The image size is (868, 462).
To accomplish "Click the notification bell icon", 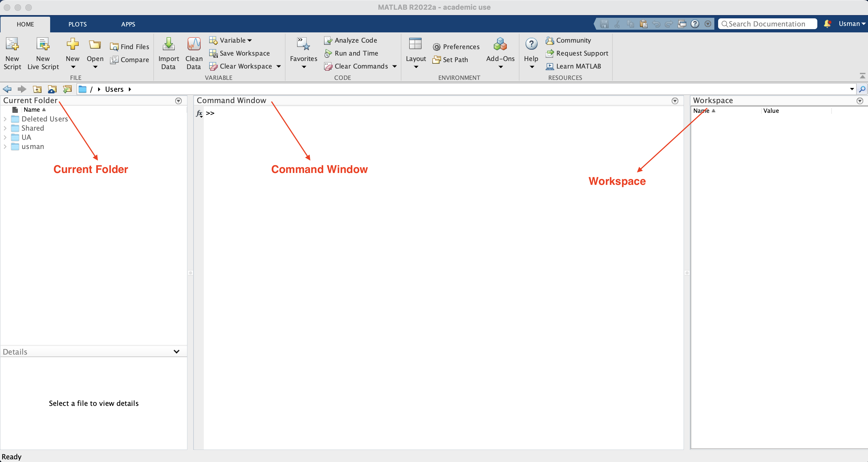I will [827, 23].
